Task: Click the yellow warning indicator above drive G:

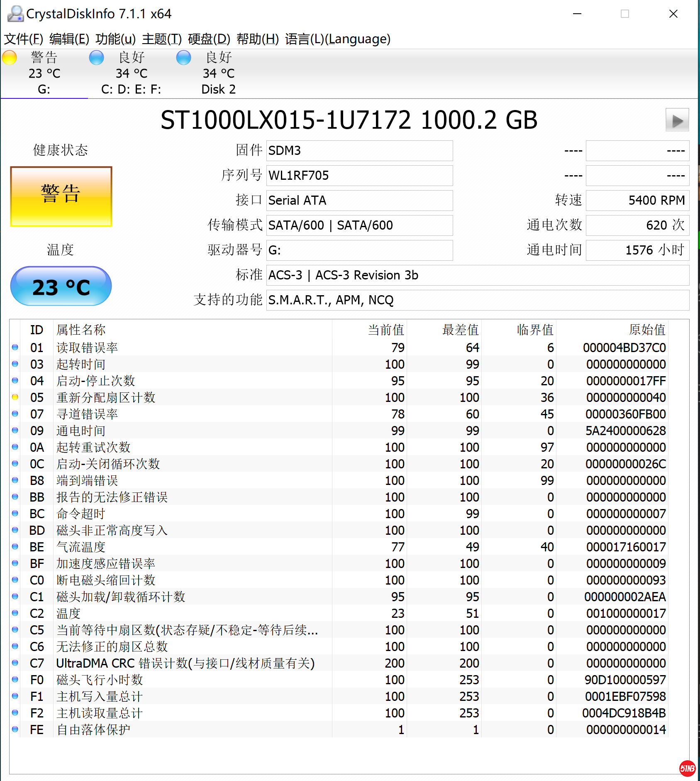Action: 10,58
